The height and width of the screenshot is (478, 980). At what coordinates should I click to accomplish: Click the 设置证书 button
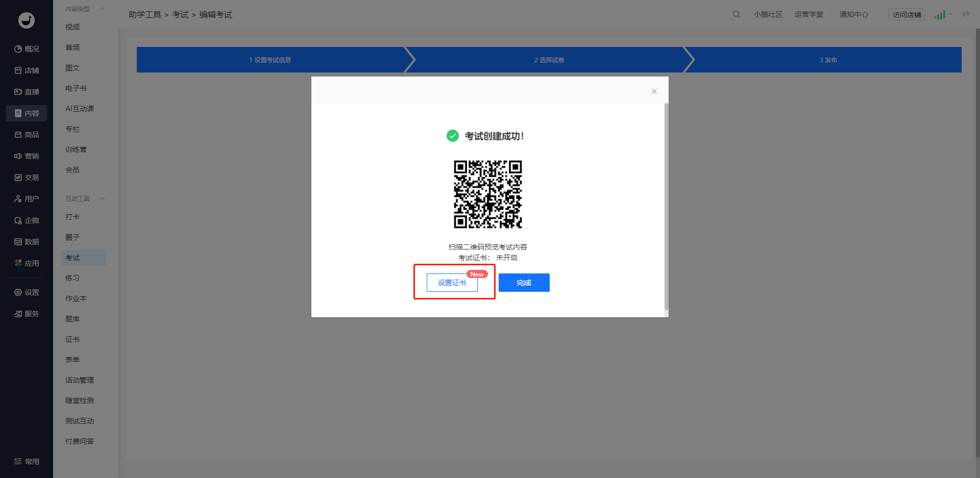coord(452,283)
